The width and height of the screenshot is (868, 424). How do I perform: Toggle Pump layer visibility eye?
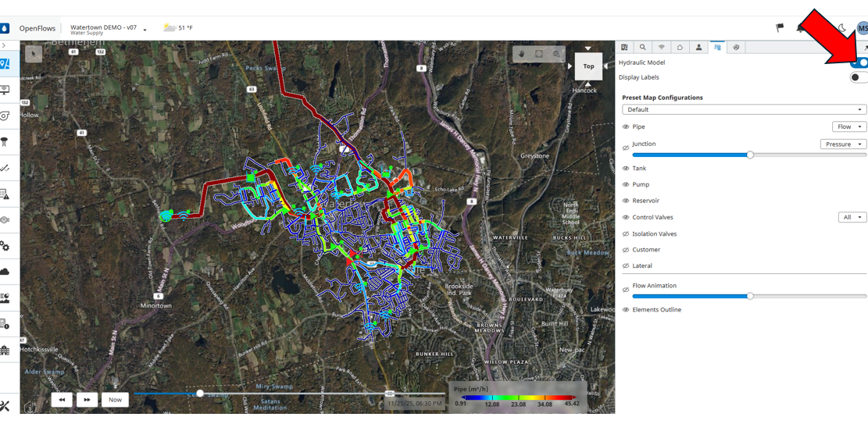626,184
